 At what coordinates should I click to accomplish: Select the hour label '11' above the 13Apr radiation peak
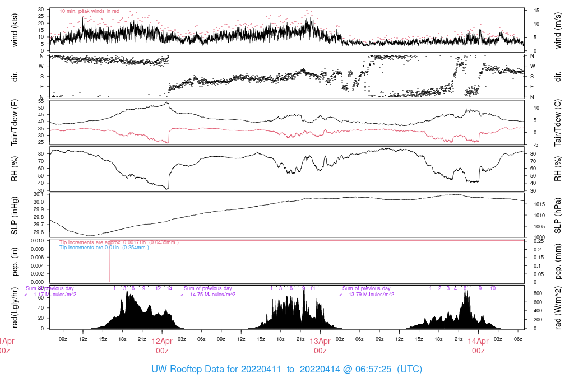point(313,288)
